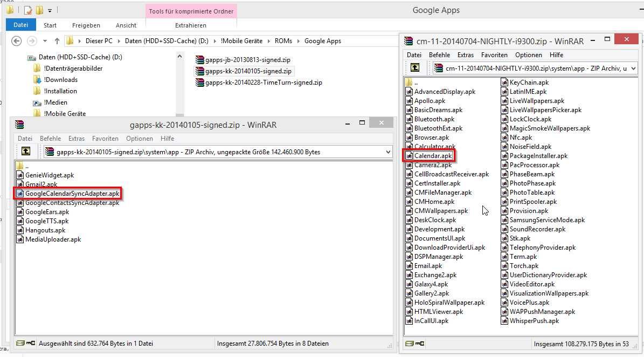The width and height of the screenshot is (644, 357).
Task: Open the Datei tab in Explorer
Action: click(20, 25)
